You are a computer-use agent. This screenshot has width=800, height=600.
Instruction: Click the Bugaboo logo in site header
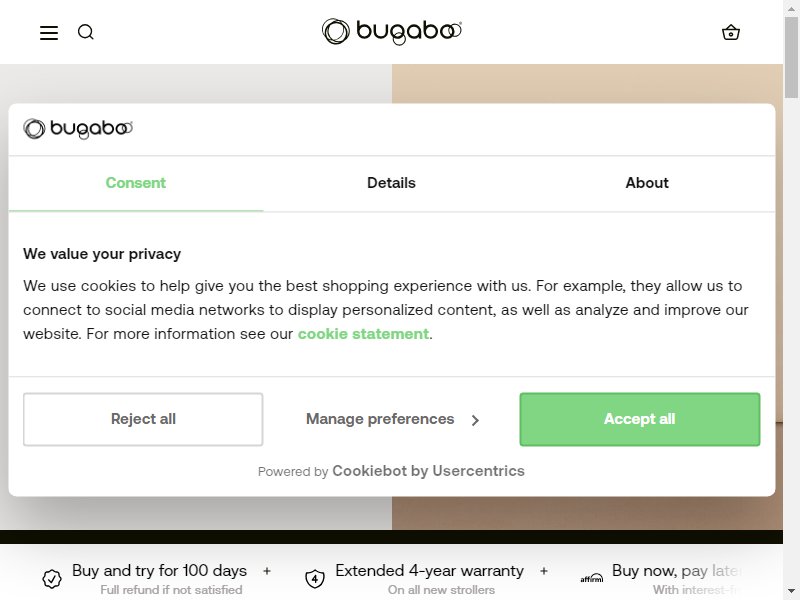pos(392,32)
